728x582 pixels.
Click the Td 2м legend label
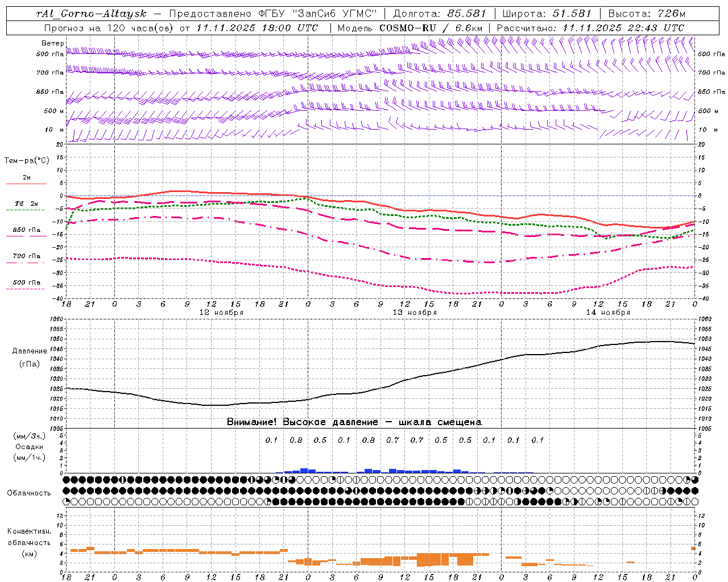tap(27, 203)
